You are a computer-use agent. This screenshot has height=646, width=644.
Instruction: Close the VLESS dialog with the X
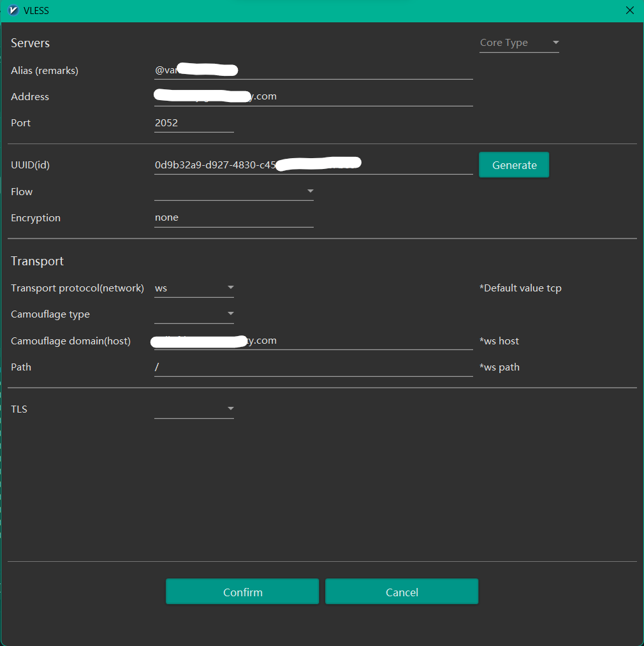point(630,10)
